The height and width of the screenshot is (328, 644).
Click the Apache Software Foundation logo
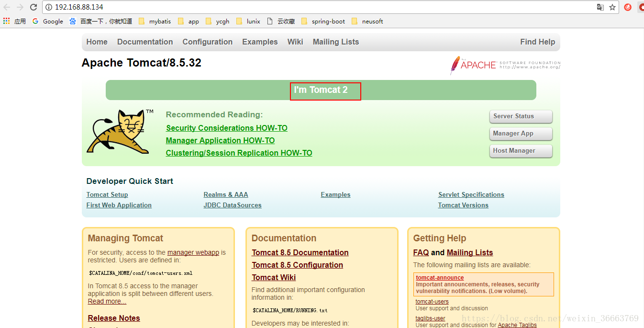[x=505, y=65]
